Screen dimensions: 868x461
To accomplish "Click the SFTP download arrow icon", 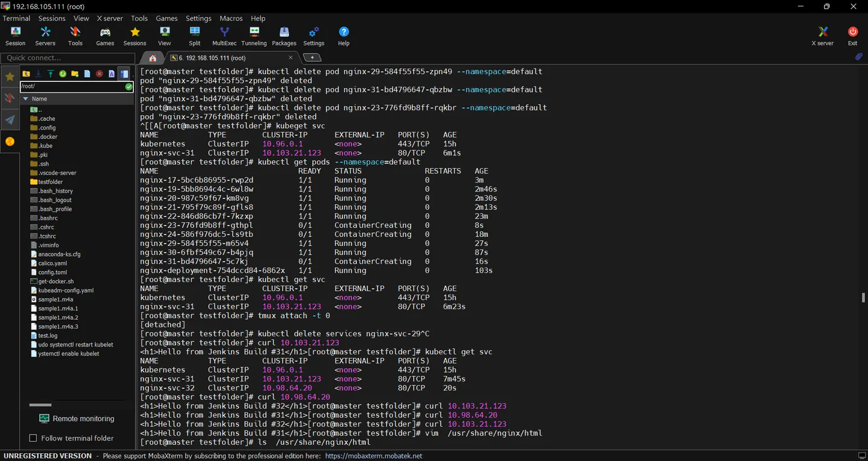I will pos(39,74).
